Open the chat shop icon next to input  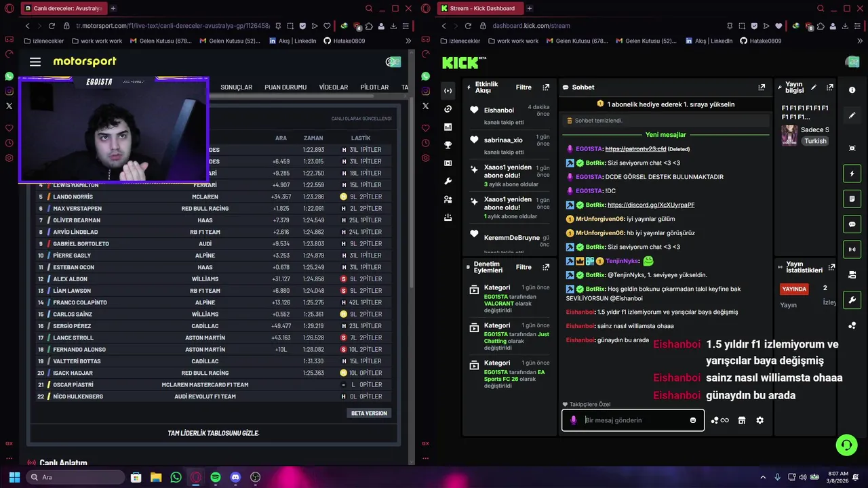742,420
